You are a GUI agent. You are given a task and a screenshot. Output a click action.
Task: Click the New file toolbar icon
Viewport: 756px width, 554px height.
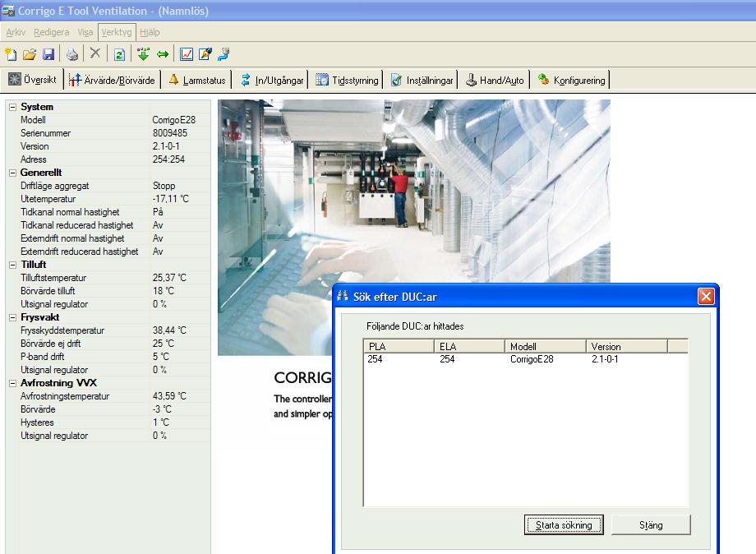(11, 54)
